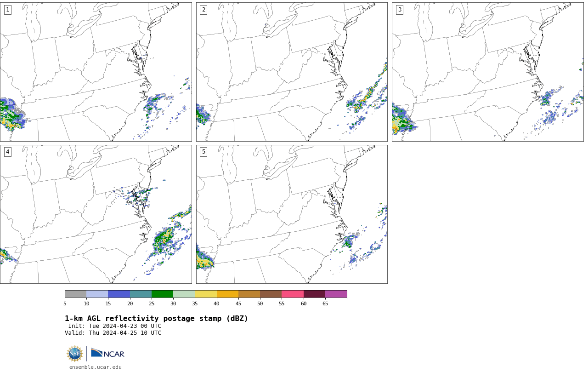588x372 pixels.
Task: Click the 35 tick label on colorbar
Action: click(195, 303)
